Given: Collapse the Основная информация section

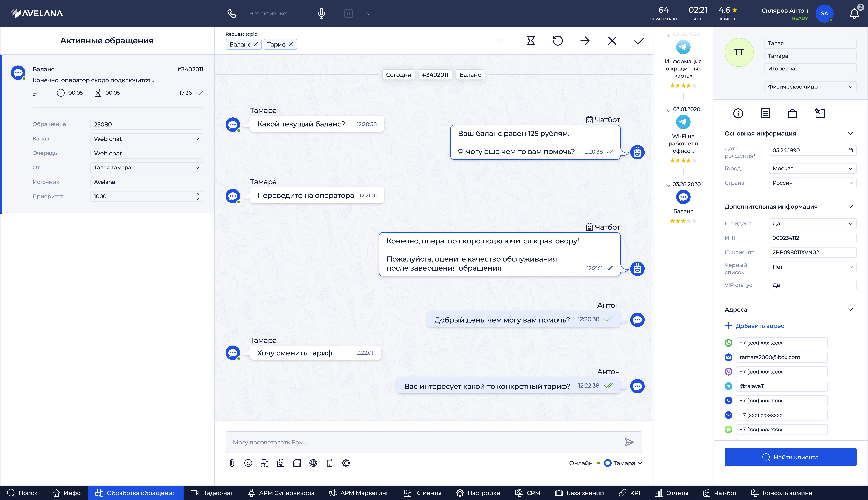Looking at the screenshot, I should (x=850, y=133).
